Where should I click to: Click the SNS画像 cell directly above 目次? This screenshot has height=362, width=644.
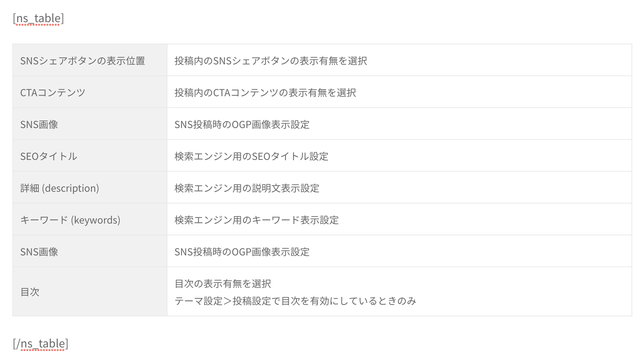click(x=39, y=252)
